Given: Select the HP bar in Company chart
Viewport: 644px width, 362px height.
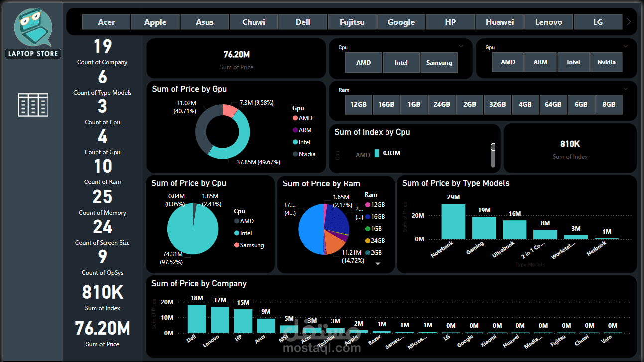Looking at the screenshot, I should click(x=243, y=321).
